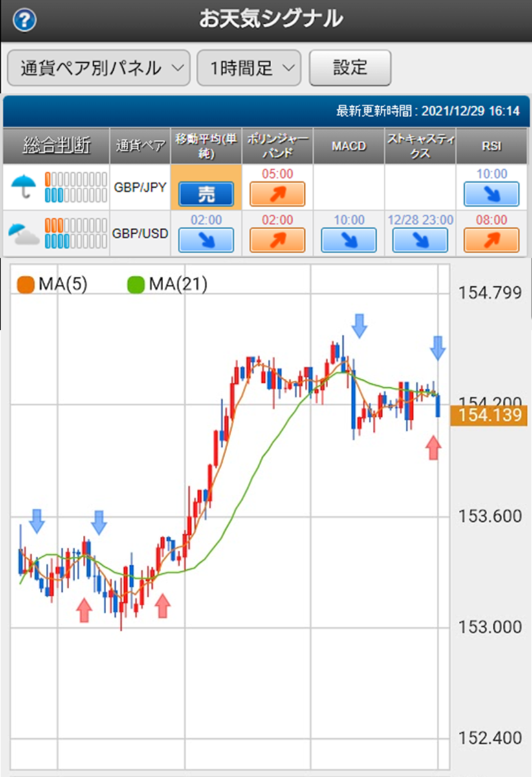The width and height of the screenshot is (532, 777).
Task: Click the 移動平均(単純) column header
Action: [206, 146]
